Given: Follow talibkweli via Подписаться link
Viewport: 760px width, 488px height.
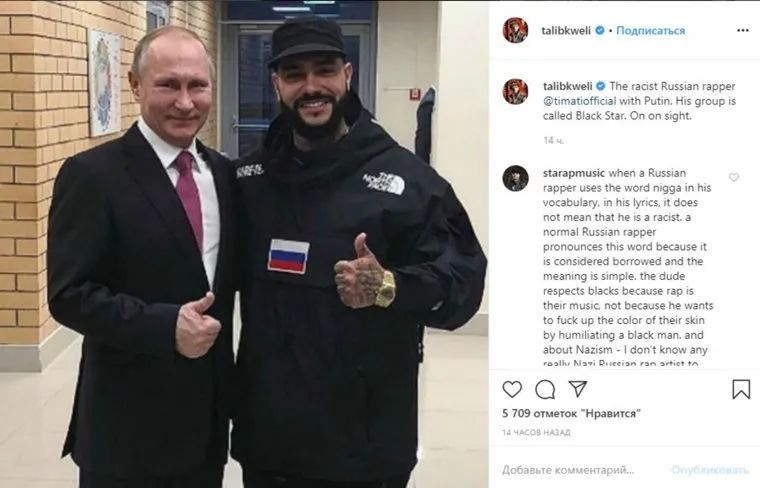Looking at the screenshot, I should coord(650,31).
